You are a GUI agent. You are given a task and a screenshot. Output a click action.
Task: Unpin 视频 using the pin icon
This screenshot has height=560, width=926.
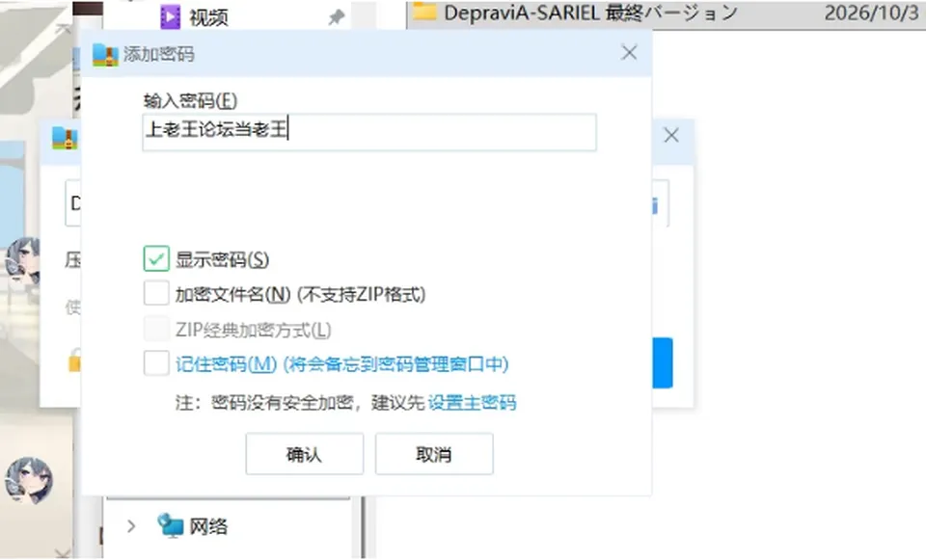point(336,17)
